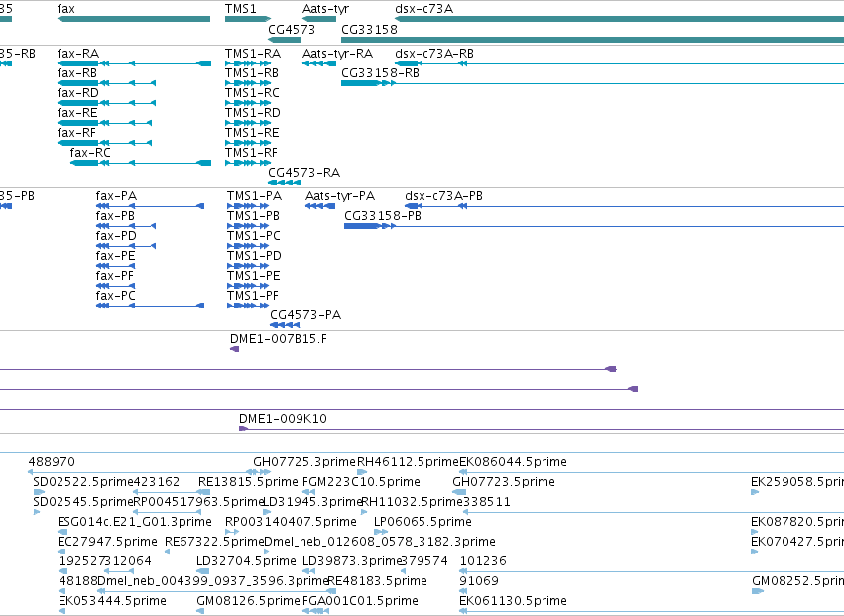Click the TMS1-PF protein label
This screenshot has width=844, height=616.
(253, 297)
